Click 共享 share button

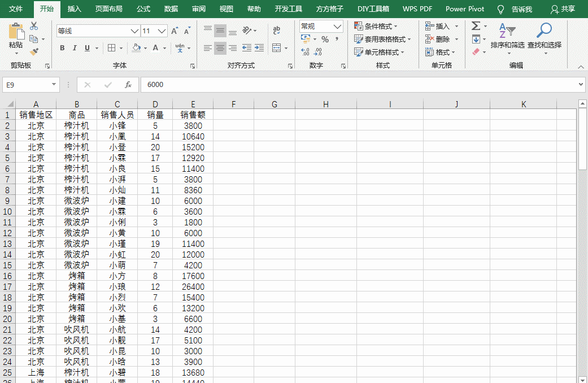click(x=563, y=9)
